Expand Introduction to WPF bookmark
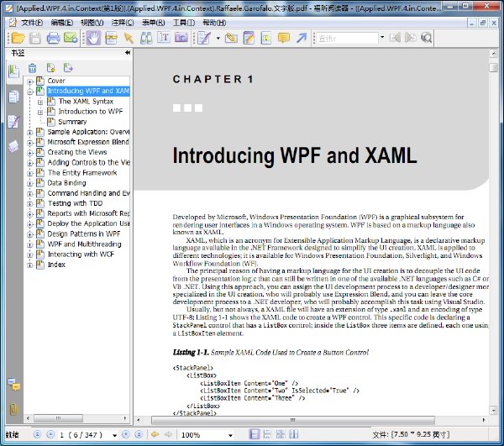Screen dimensions: 504x446 (x=40, y=113)
